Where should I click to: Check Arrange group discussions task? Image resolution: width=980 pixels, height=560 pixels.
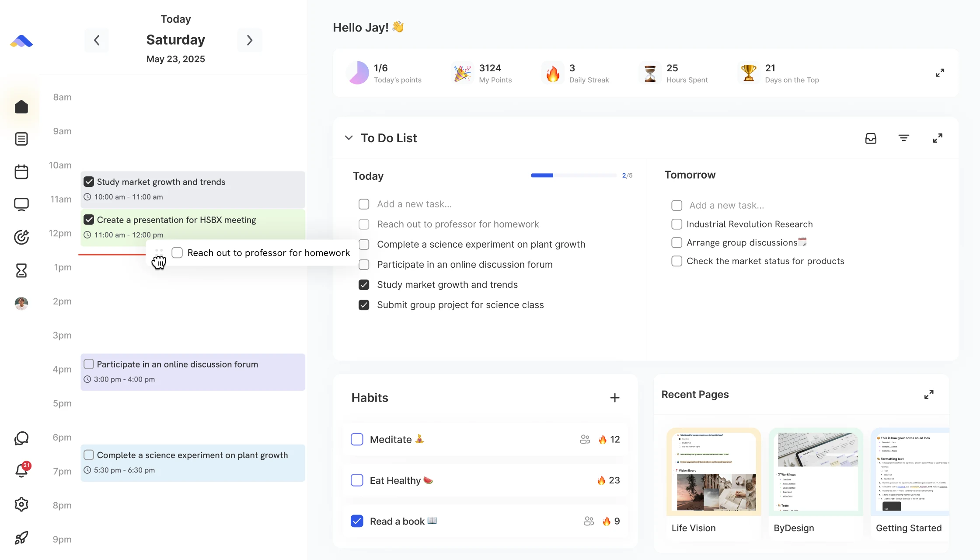click(x=677, y=243)
